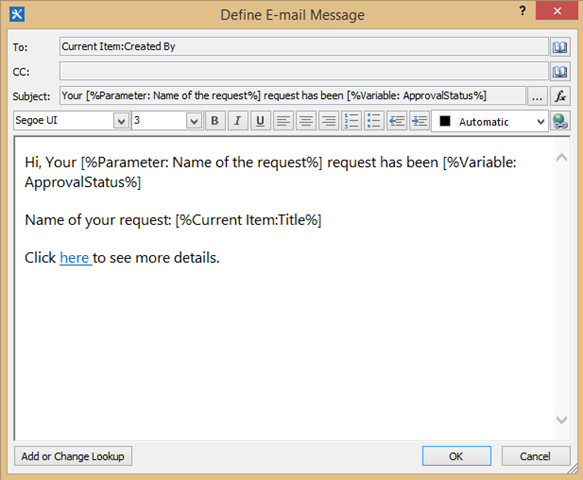
Task: Click the 'here' hyperlink in body
Action: tap(75, 257)
